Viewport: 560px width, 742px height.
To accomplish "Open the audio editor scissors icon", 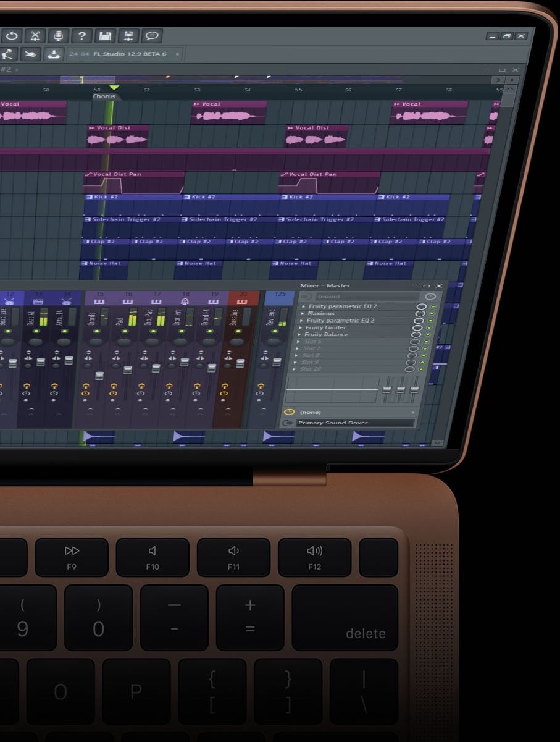I will tap(35, 36).
